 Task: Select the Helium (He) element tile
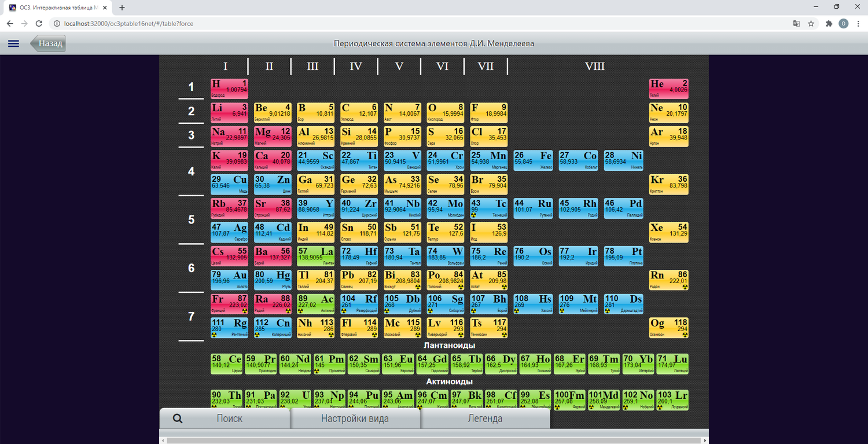[668, 88]
